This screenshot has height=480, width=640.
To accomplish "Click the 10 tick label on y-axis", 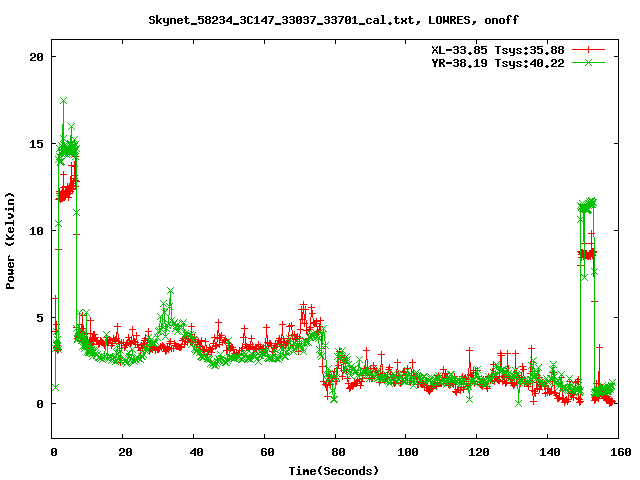I will point(35,231).
